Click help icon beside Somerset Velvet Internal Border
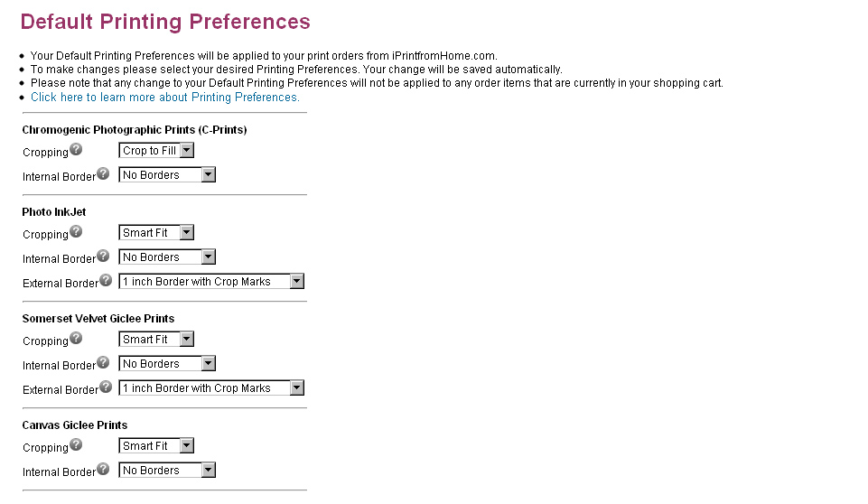This screenshot has width=868, height=504. click(103, 362)
